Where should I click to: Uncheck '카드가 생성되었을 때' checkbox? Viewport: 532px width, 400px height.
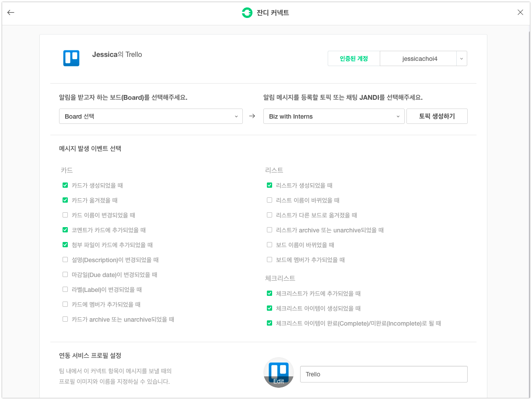[65, 186]
